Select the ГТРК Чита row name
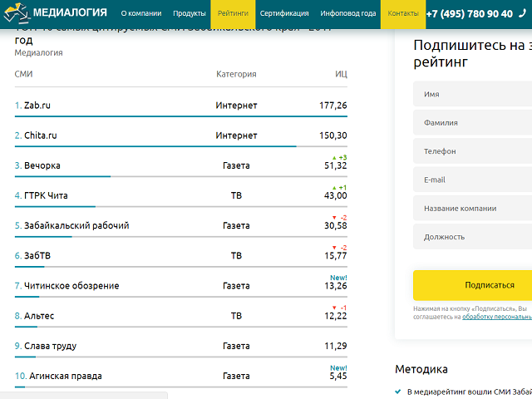This screenshot has width=532, height=399. [46, 195]
